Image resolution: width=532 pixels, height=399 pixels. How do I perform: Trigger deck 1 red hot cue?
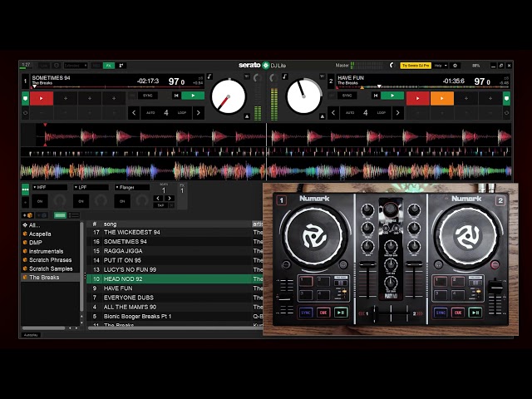click(42, 98)
